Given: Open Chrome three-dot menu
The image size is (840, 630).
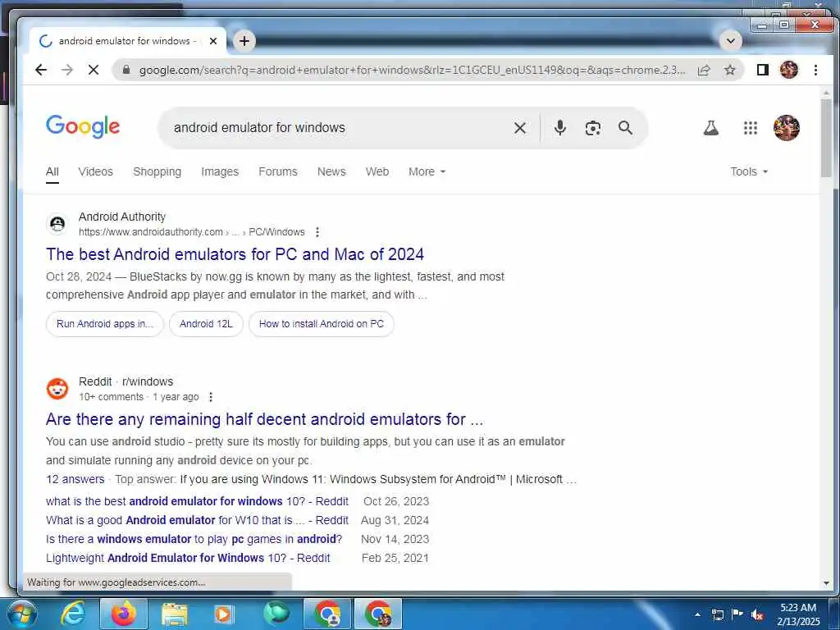Looking at the screenshot, I should pyautogui.click(x=815, y=70).
